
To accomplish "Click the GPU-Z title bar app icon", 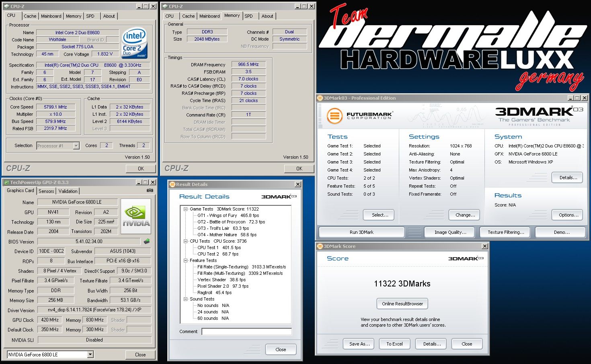I will pos(6,182).
